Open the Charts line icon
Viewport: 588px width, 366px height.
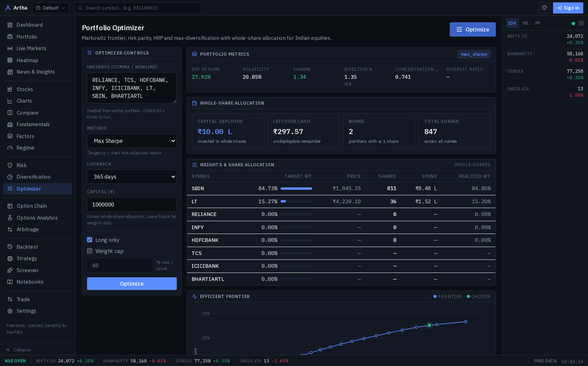pos(10,101)
